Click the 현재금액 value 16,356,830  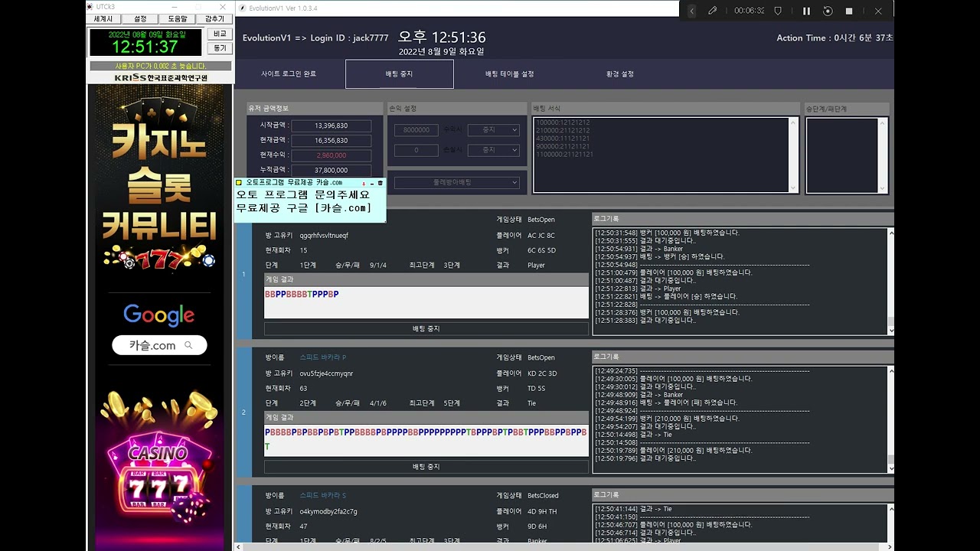pyautogui.click(x=331, y=141)
